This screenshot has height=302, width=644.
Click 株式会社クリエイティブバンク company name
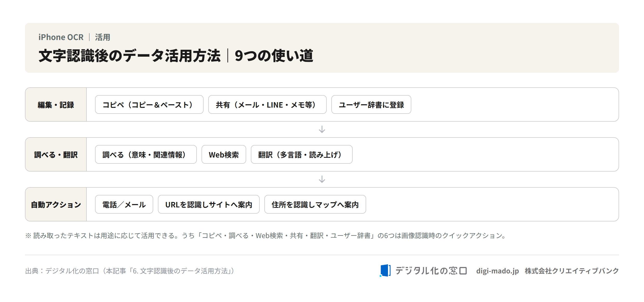tap(572, 271)
